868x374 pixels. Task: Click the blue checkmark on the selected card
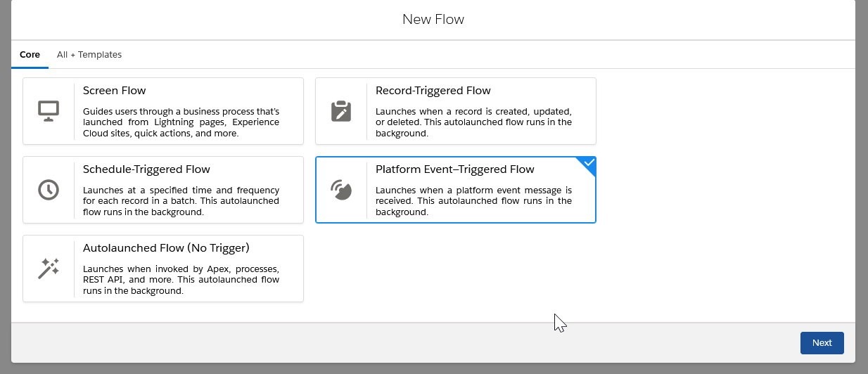click(589, 163)
